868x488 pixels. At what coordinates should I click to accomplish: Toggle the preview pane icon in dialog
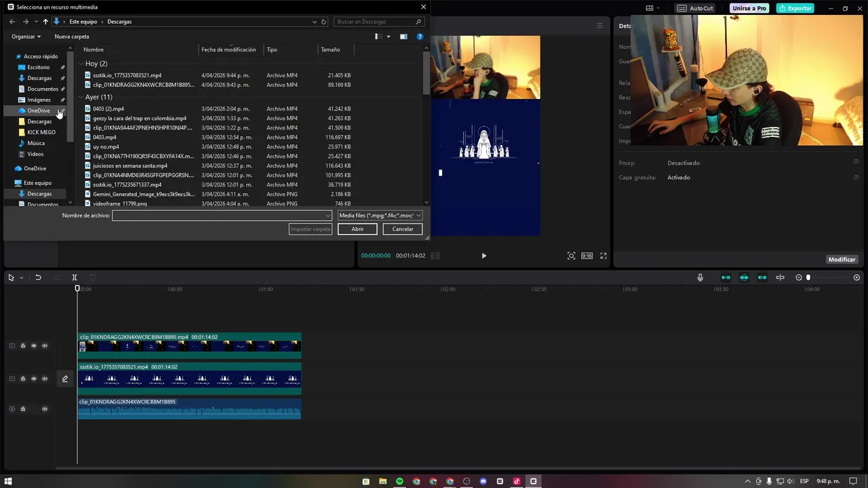403,37
